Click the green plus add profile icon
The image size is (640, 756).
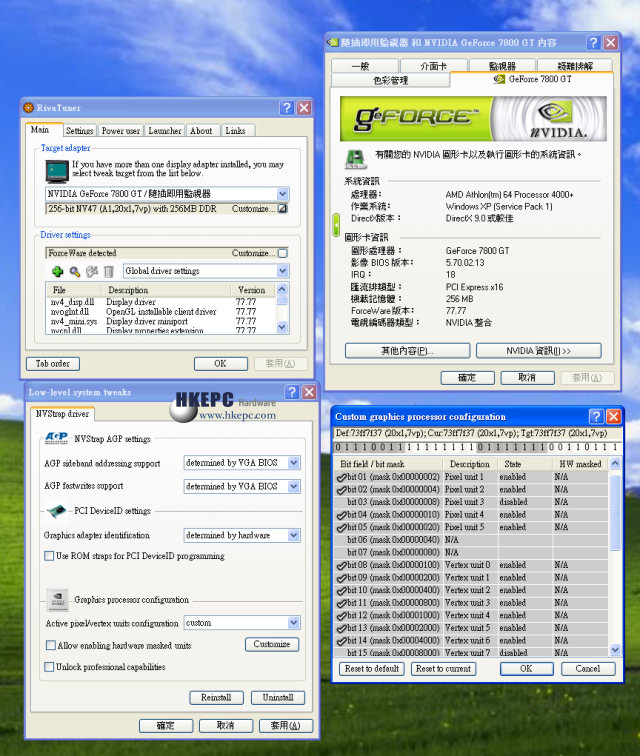[57, 271]
